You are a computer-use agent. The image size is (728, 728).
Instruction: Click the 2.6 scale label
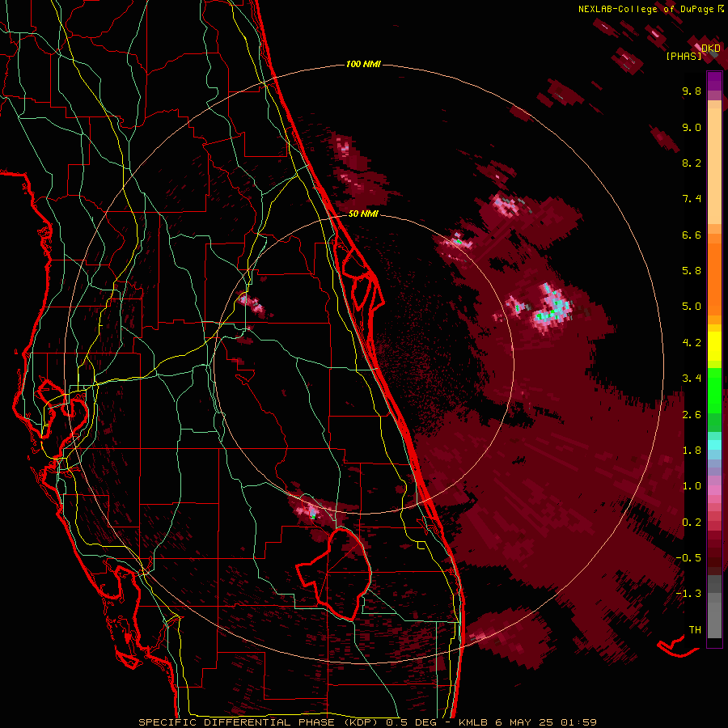(692, 415)
